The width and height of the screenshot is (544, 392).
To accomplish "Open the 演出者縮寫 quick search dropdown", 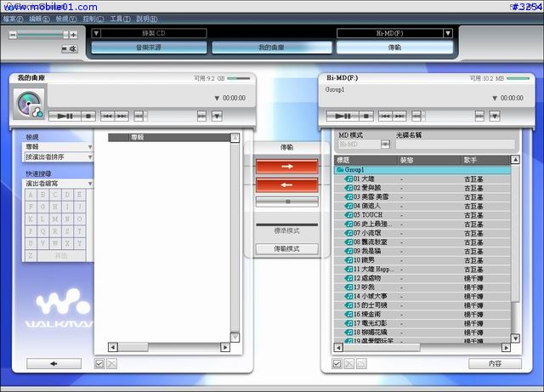I will point(58,184).
